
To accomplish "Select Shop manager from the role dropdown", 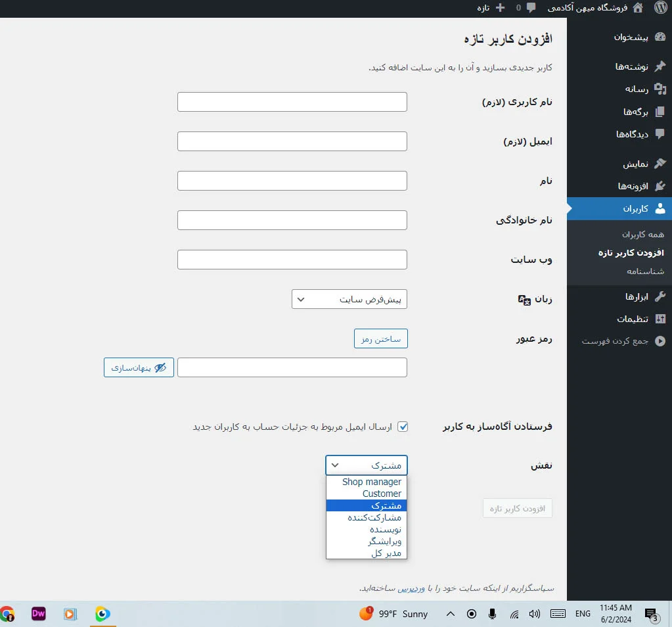I will point(371,481).
